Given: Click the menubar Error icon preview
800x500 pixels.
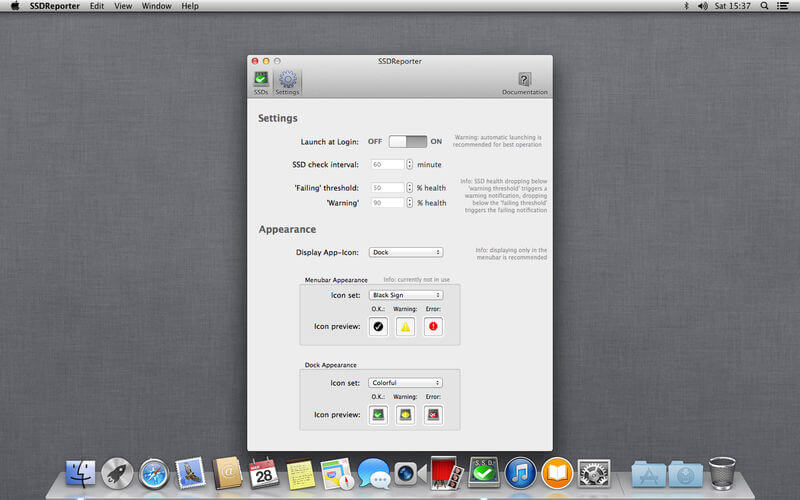Looking at the screenshot, I should coord(433,326).
